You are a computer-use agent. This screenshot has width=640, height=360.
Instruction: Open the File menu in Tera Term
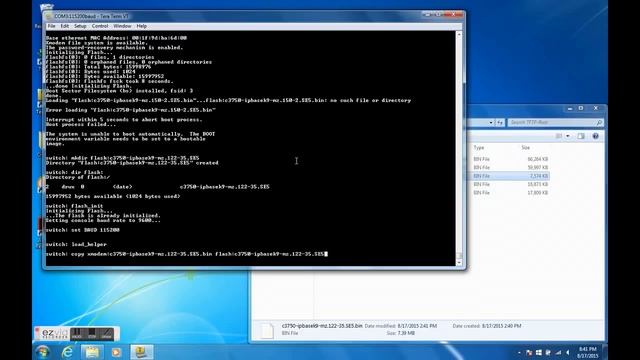point(51,26)
